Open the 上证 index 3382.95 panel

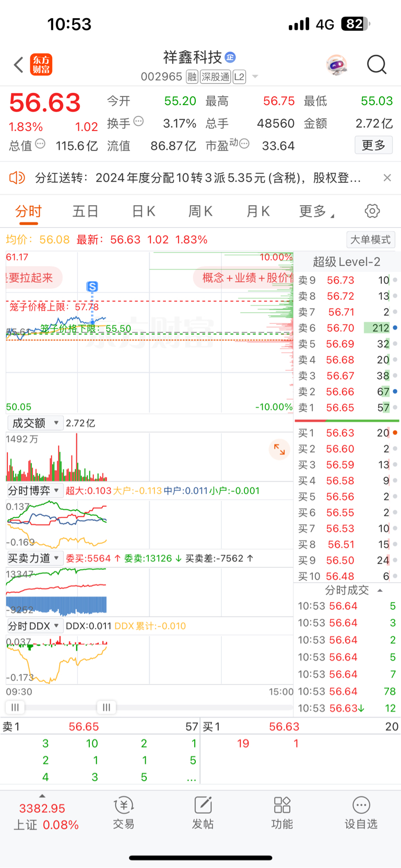45,816
